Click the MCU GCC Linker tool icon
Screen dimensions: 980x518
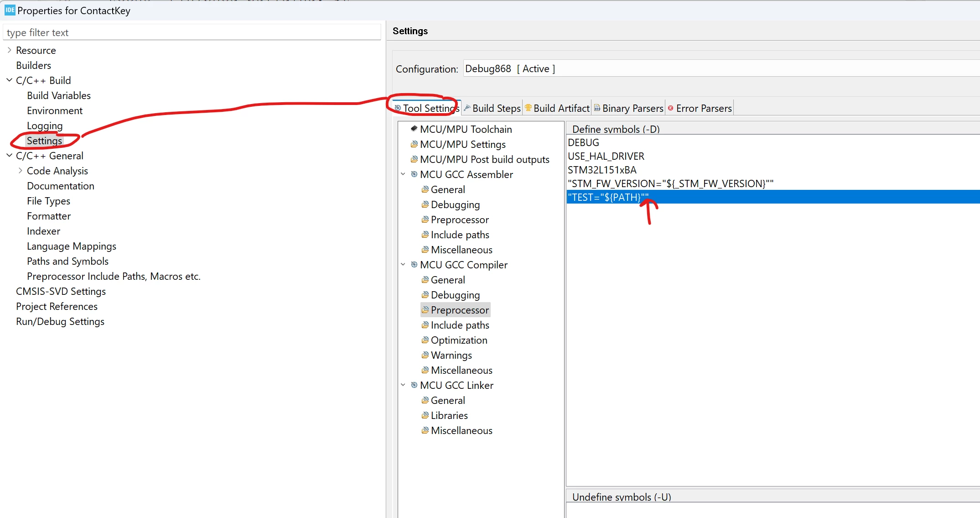(x=414, y=385)
